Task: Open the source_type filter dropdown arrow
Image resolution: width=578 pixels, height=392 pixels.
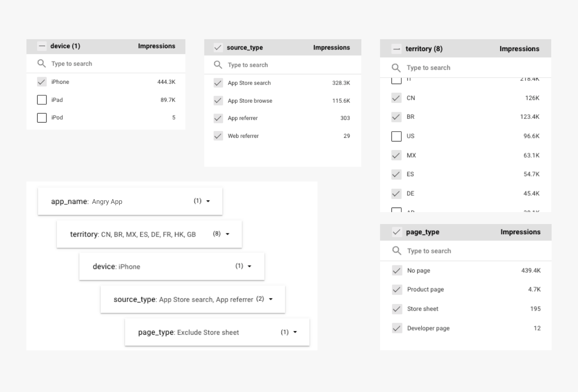Action: (271, 299)
